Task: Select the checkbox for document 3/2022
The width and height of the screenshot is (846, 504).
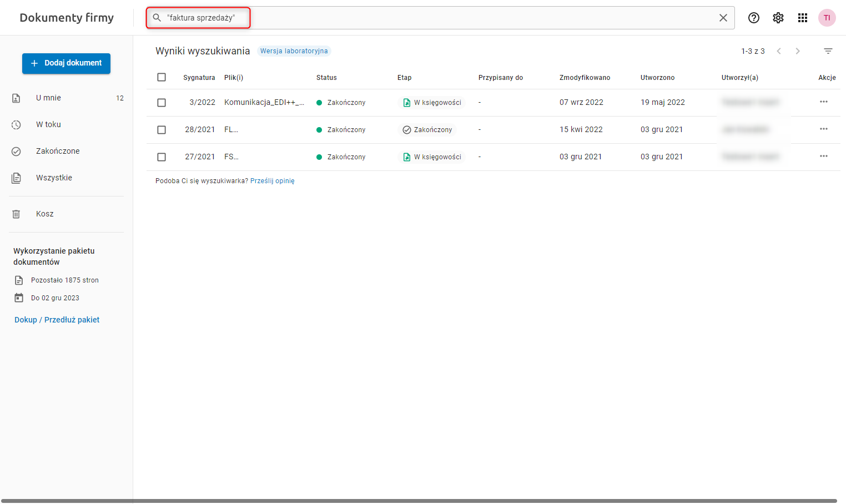Action: click(x=162, y=103)
